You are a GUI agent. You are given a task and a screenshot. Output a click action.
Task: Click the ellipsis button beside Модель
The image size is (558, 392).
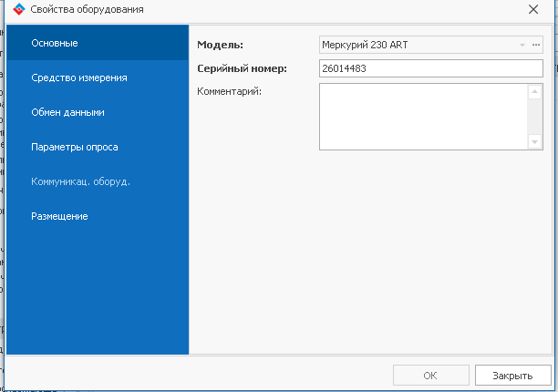(536, 45)
